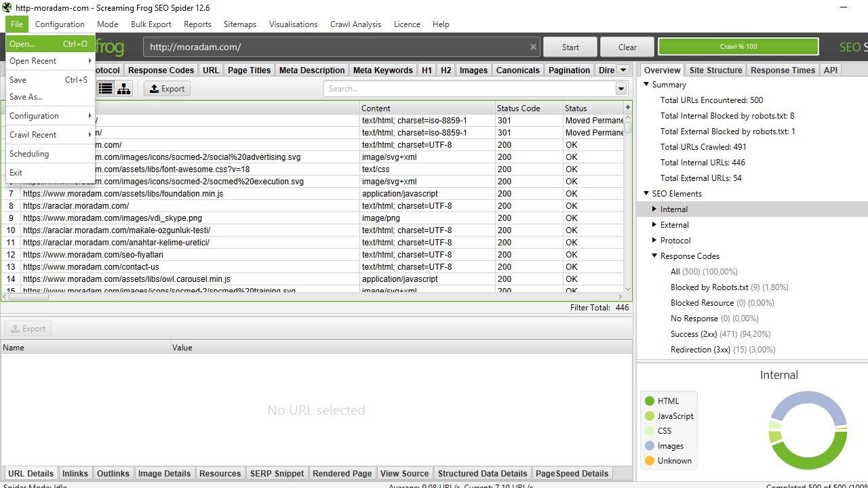Click the Value column header
This screenshot has width=868, height=488.
400,348
